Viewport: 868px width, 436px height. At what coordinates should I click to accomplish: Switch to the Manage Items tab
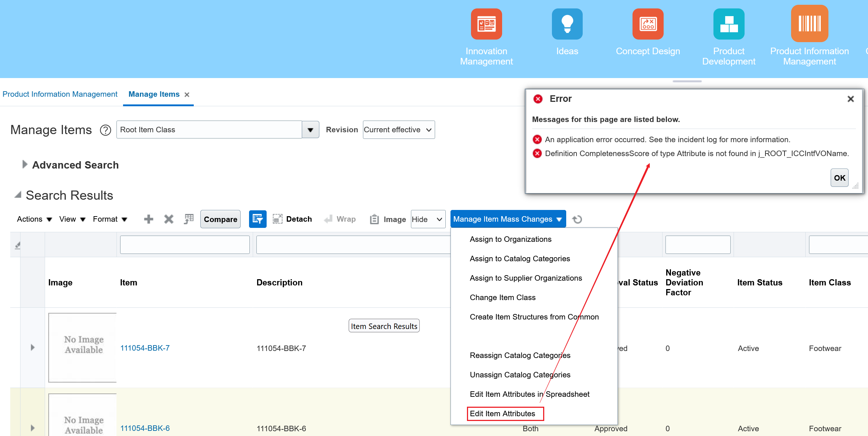[154, 94]
